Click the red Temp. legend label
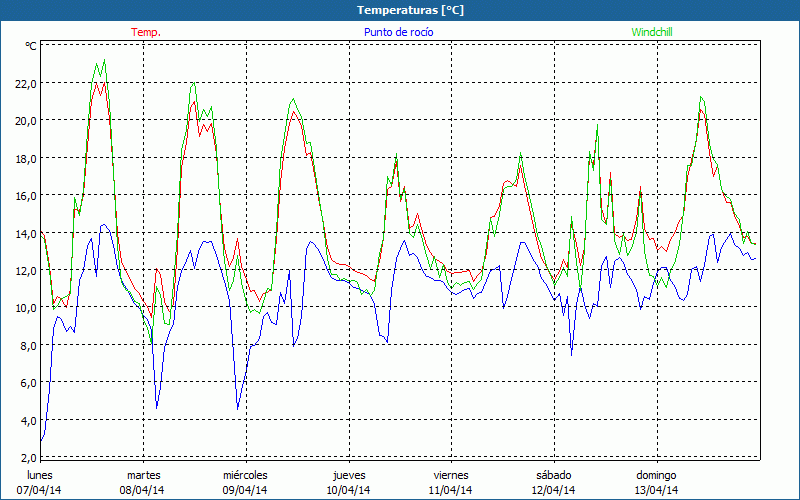Viewport: 800px width, 500px height. pyautogui.click(x=146, y=32)
